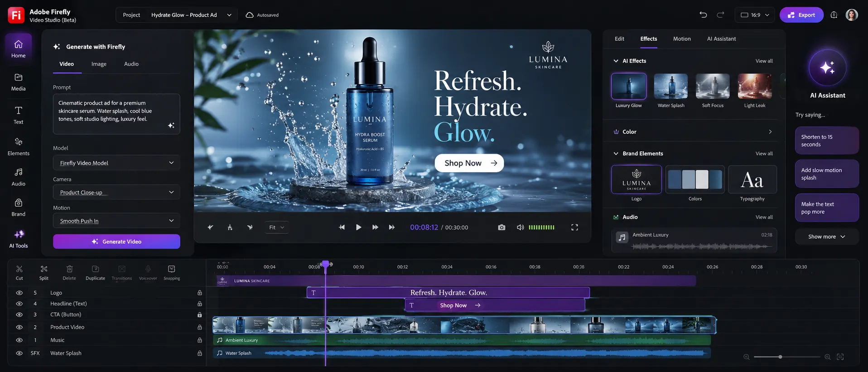This screenshot has width=868, height=372.
Task: Mute preview with the speaker icon
Action: [x=521, y=227]
